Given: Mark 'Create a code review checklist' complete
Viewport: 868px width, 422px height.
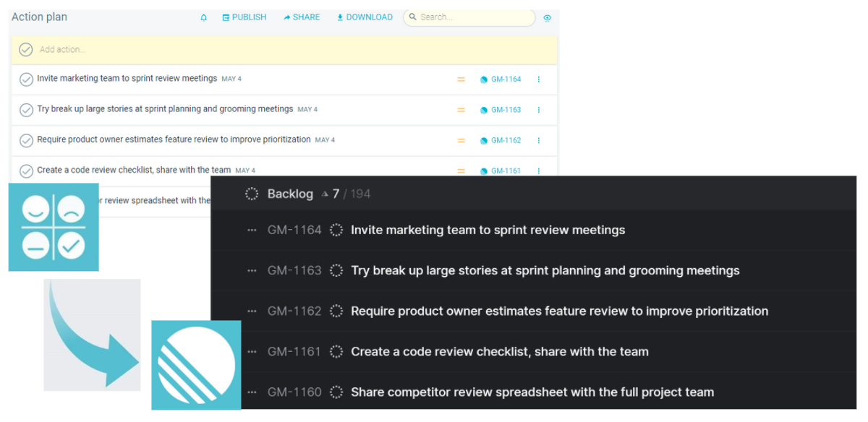Looking at the screenshot, I should coord(26,171).
